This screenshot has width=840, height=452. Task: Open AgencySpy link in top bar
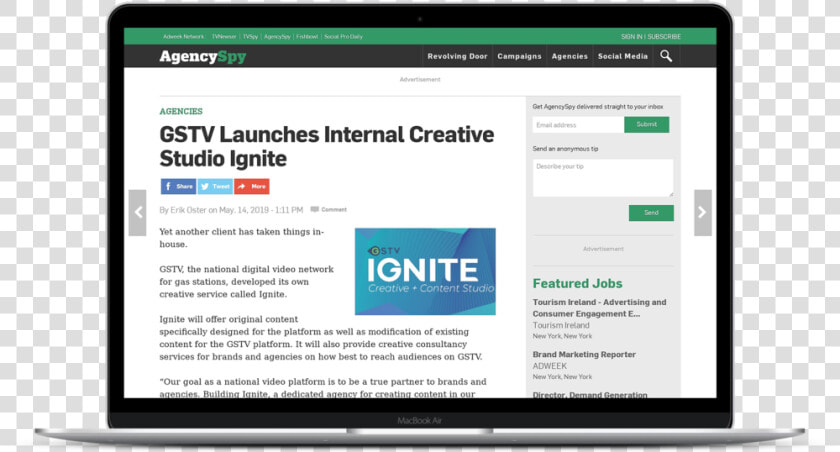[277, 36]
